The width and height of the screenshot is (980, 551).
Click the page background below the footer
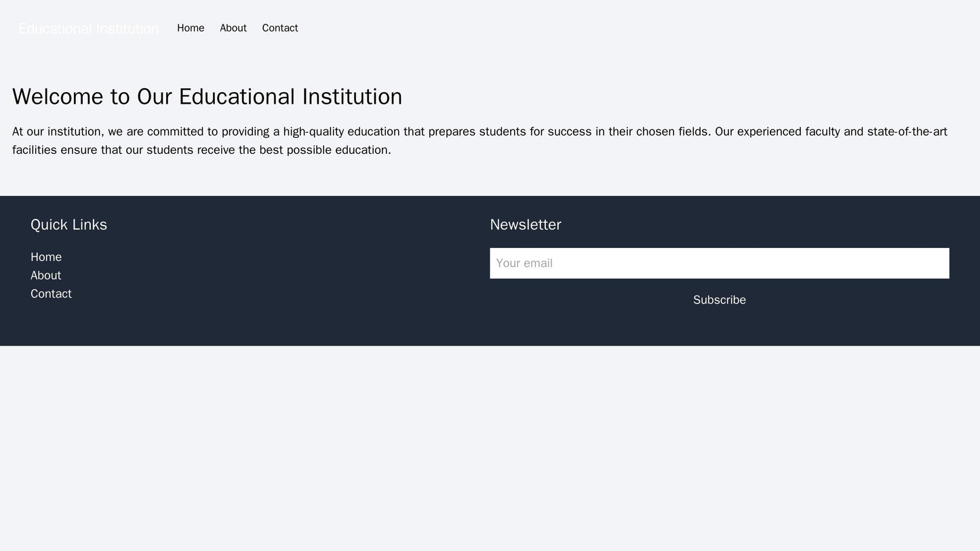[x=488, y=441]
